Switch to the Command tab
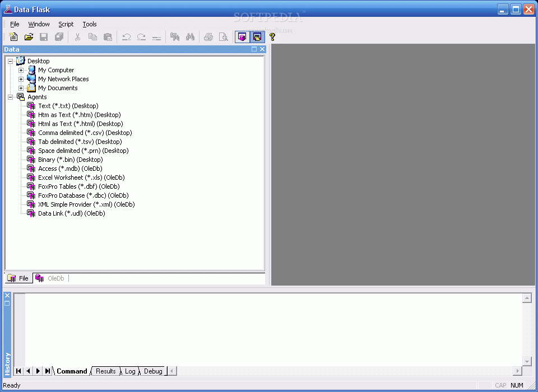 click(72, 371)
